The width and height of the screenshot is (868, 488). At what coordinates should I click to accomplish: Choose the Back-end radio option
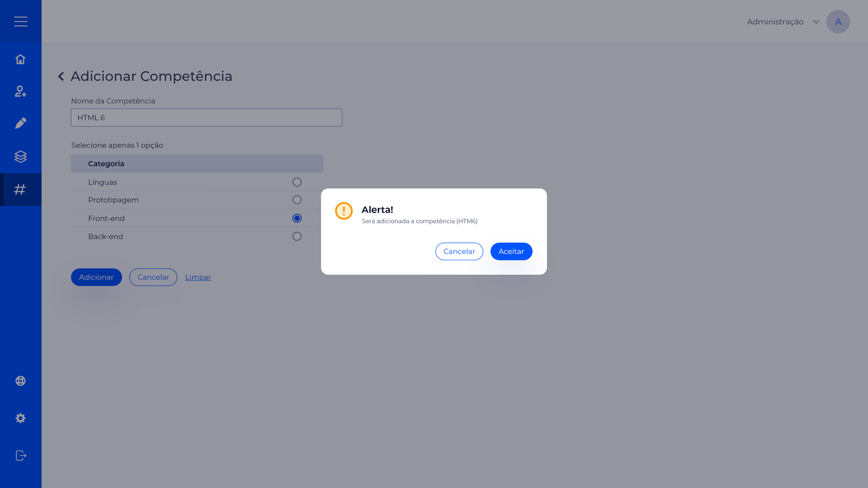[297, 236]
